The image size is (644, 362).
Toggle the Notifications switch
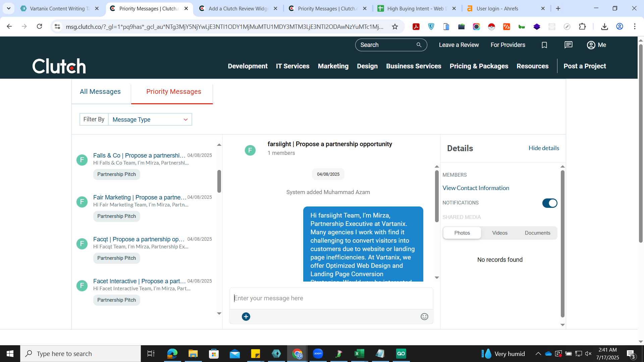[550, 203]
